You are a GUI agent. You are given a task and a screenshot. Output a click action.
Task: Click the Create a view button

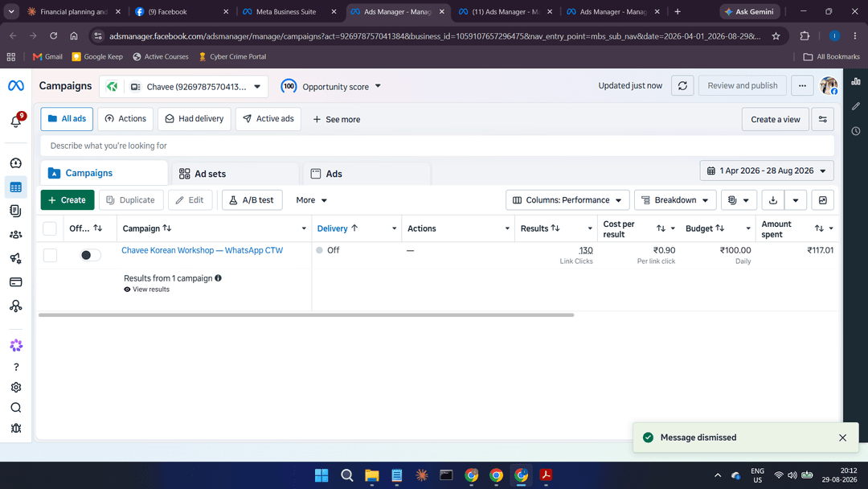(775, 119)
